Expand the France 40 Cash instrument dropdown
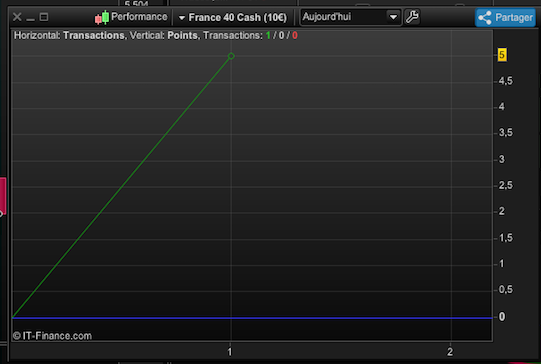 tap(233, 17)
